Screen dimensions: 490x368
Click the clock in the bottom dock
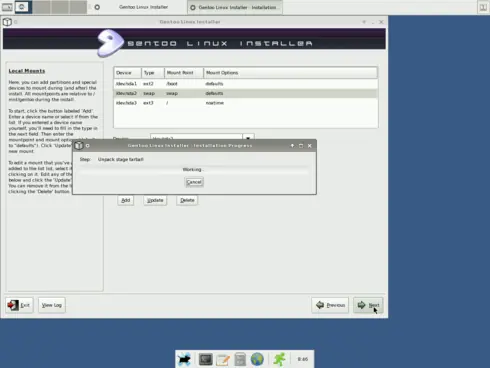click(x=303, y=359)
